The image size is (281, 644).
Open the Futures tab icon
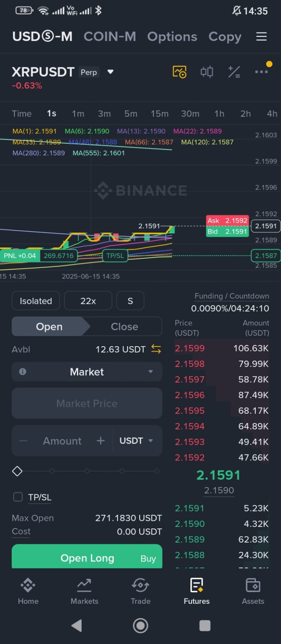point(196,585)
